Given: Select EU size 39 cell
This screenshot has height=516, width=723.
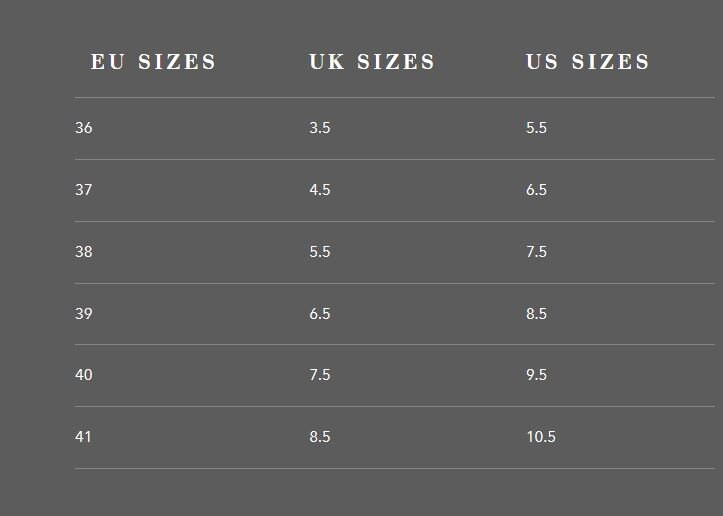Looking at the screenshot, I should pyautogui.click(x=83, y=314).
